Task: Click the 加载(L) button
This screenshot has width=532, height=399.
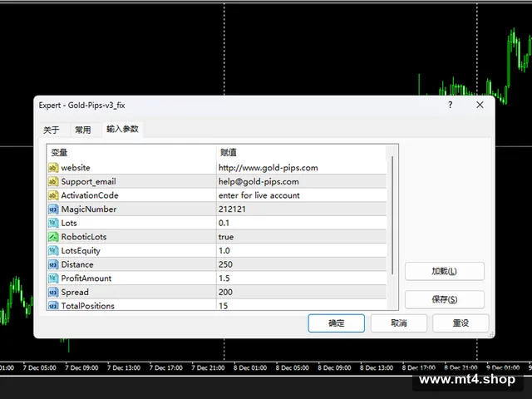Action: pos(445,272)
